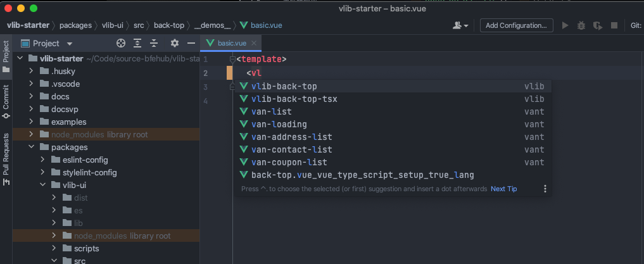Open the Pull Requests tool window tab
The height and width of the screenshot is (264, 644).
point(6,160)
